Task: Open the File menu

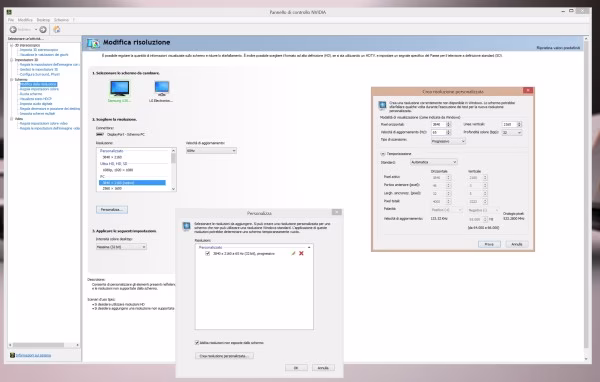Action: pos(11,20)
